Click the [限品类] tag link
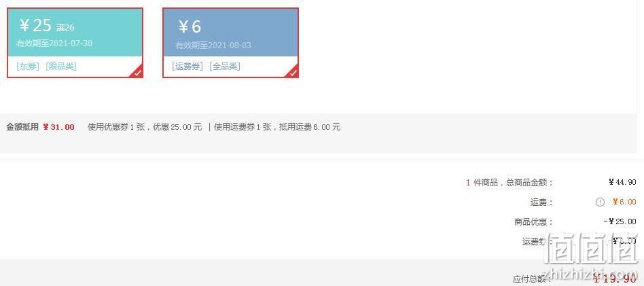Viewport: 644px width, 286px height. pyautogui.click(x=60, y=67)
